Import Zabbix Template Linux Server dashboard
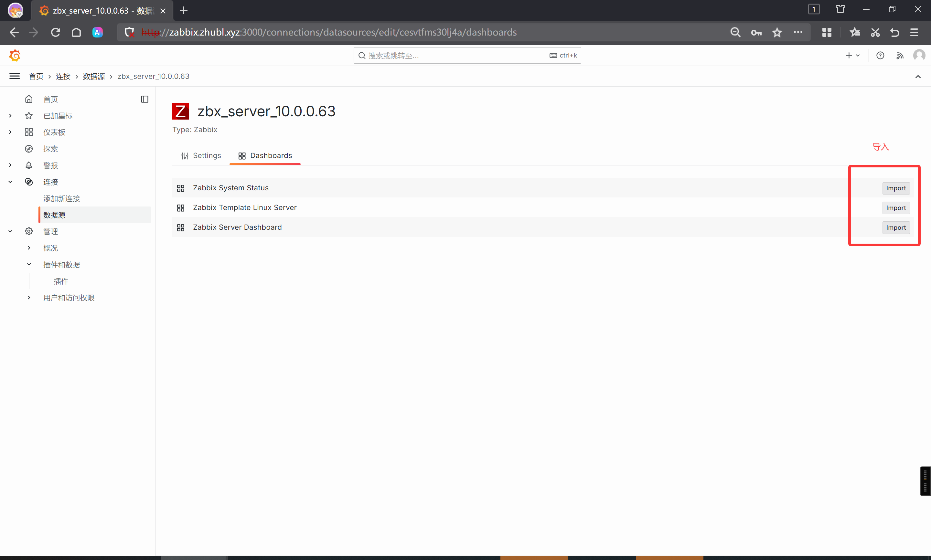The height and width of the screenshot is (560, 931). pyautogui.click(x=896, y=208)
